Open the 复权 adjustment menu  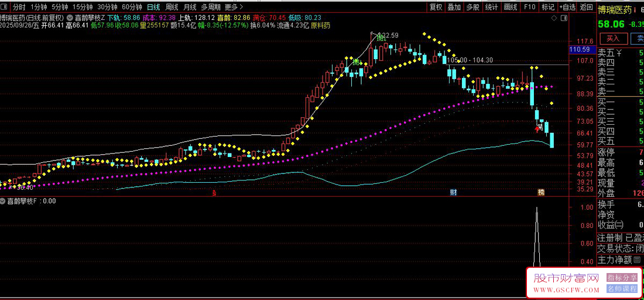(436, 7)
